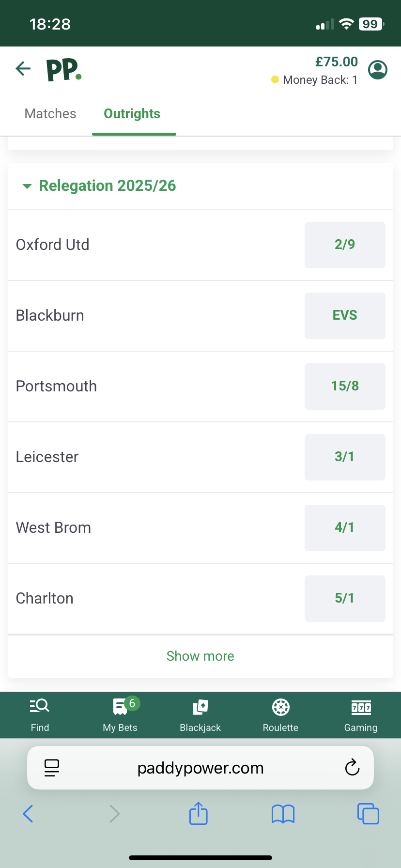Click Show more link
The width and height of the screenshot is (401, 868).
[x=200, y=656]
